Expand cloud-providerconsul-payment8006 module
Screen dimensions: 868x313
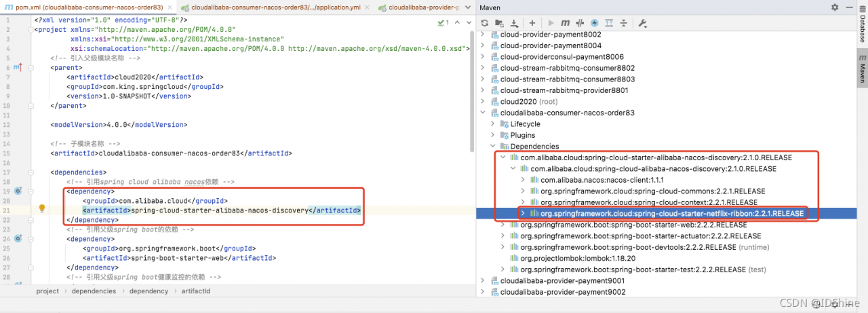(x=483, y=56)
